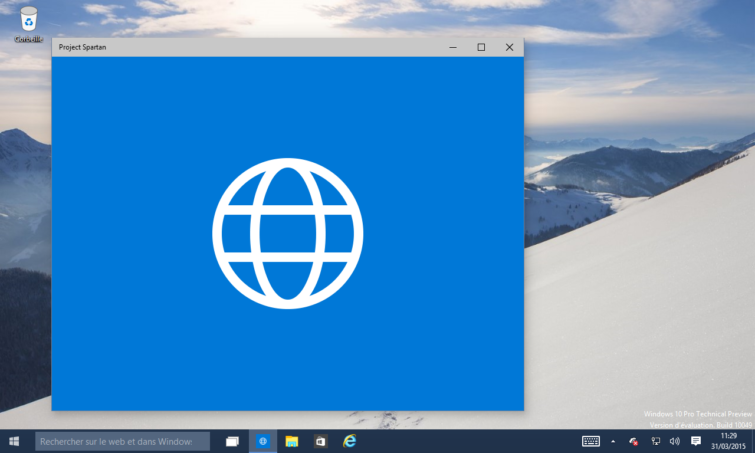Open Task View from the taskbar
The width and height of the screenshot is (755, 453).
tap(232, 441)
